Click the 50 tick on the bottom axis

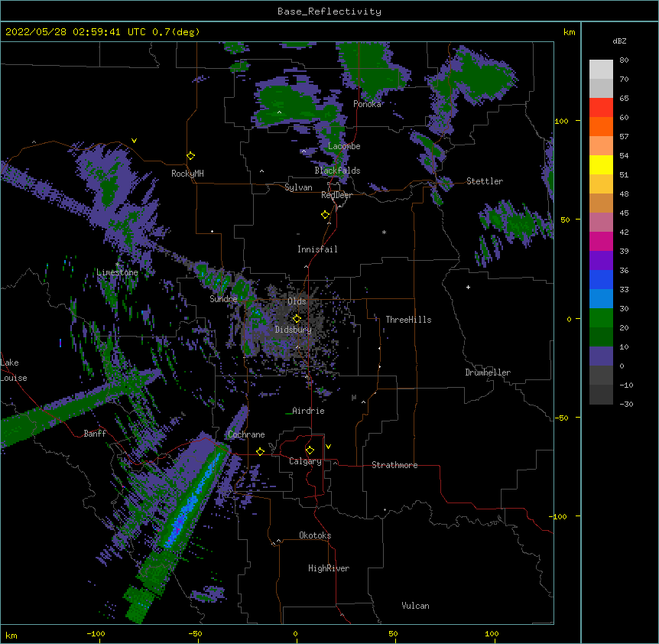[x=393, y=633]
